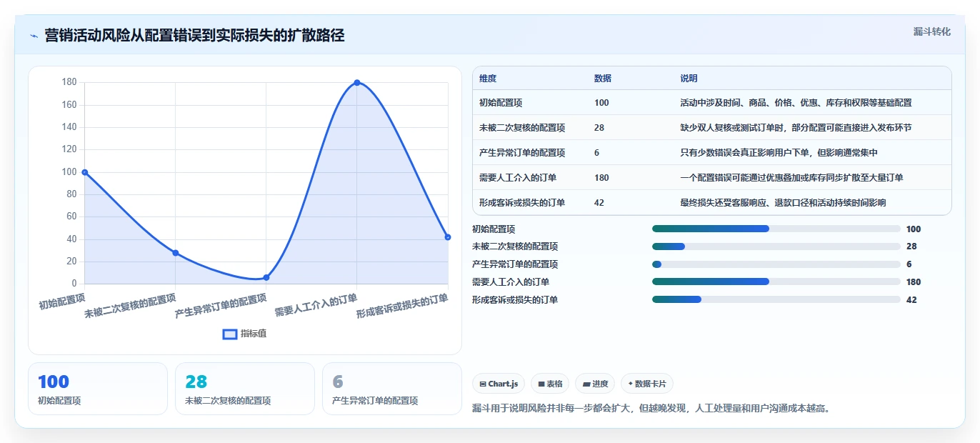Click the table value 42

click(599, 203)
